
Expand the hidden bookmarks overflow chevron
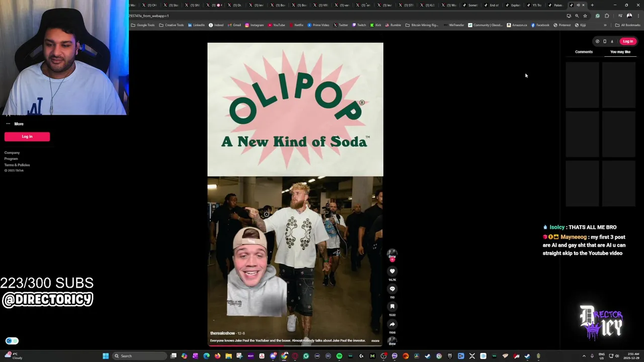coord(605,25)
